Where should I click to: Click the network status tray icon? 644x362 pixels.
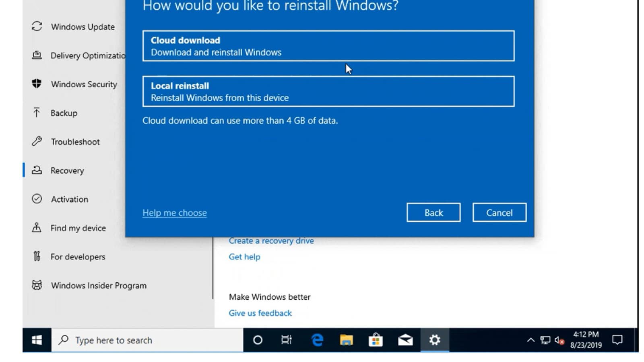pos(545,340)
